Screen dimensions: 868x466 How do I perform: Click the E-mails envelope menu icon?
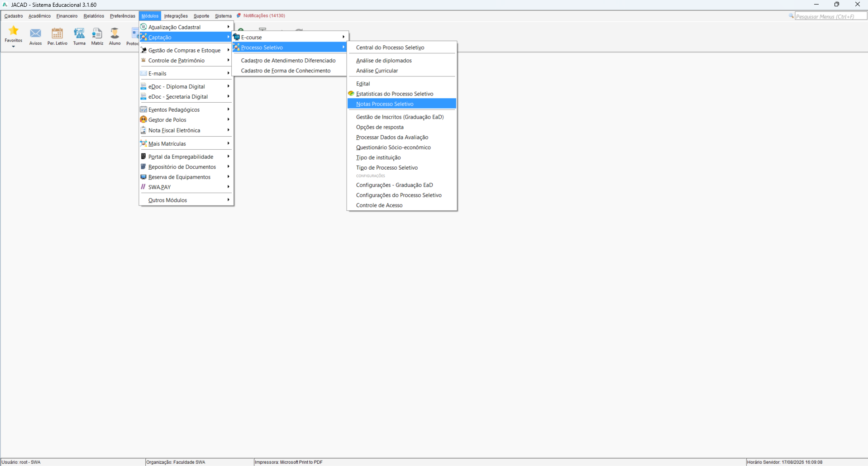pos(143,73)
